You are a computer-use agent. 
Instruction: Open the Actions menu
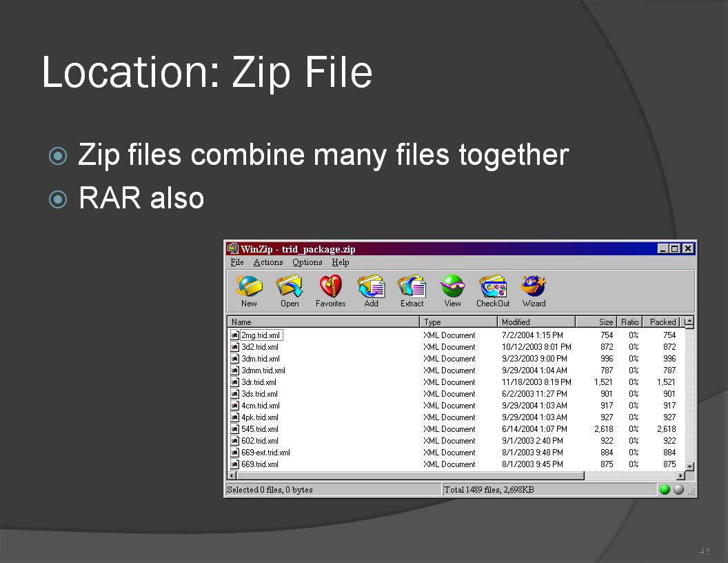click(268, 262)
